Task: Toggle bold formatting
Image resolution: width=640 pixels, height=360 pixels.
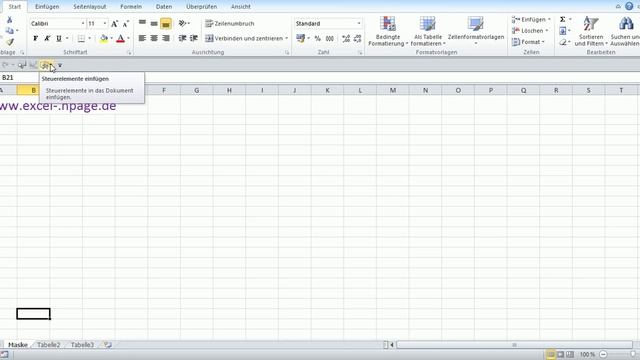Action: 36,38
